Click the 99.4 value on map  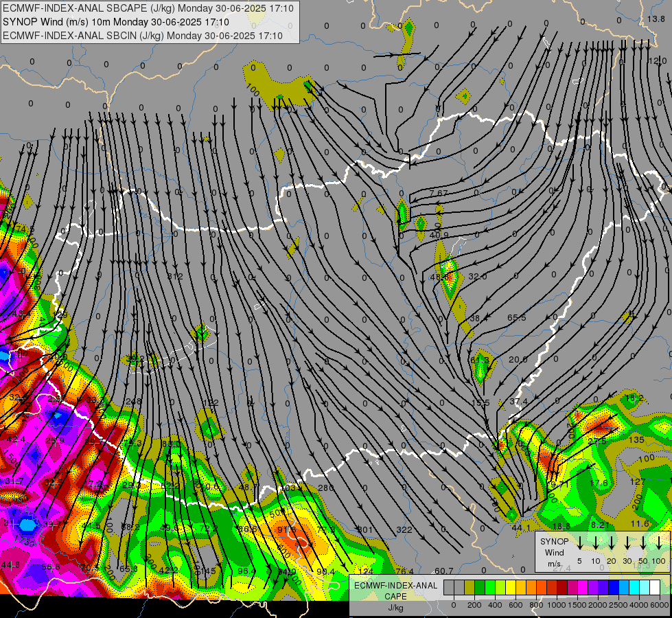[x=325, y=571]
